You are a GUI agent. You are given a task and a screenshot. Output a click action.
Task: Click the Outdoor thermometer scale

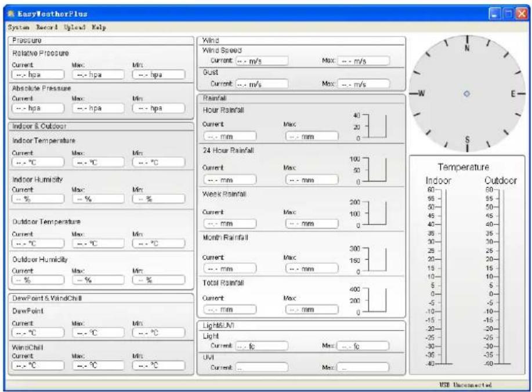[x=497, y=277]
